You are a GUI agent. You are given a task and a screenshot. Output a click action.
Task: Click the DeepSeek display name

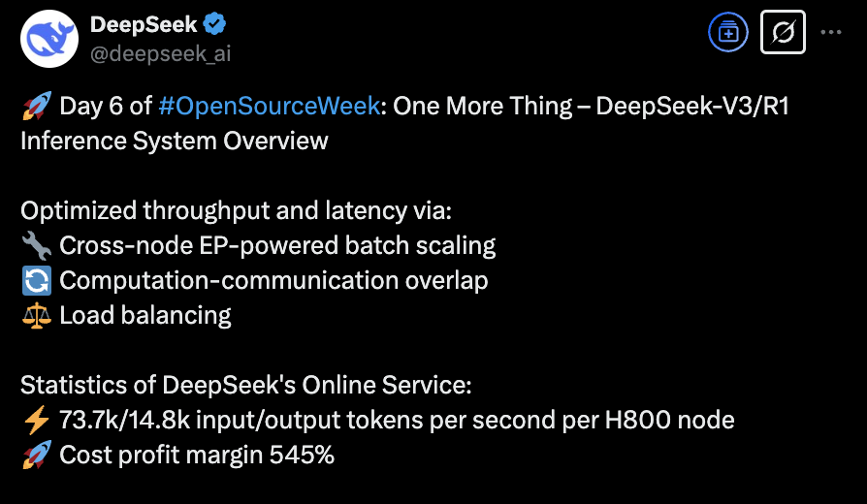(143, 24)
